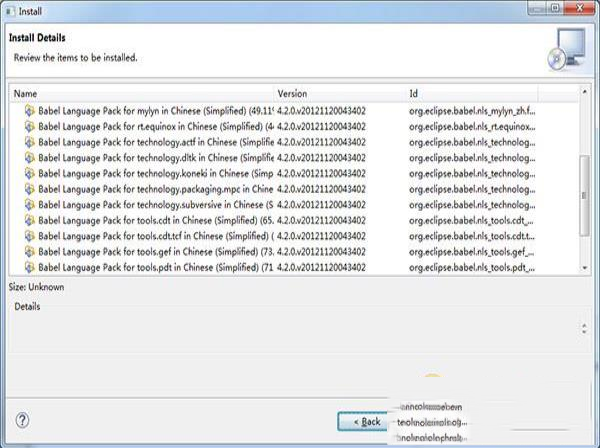
Task: Go back with the Back button
Action: (x=362, y=421)
